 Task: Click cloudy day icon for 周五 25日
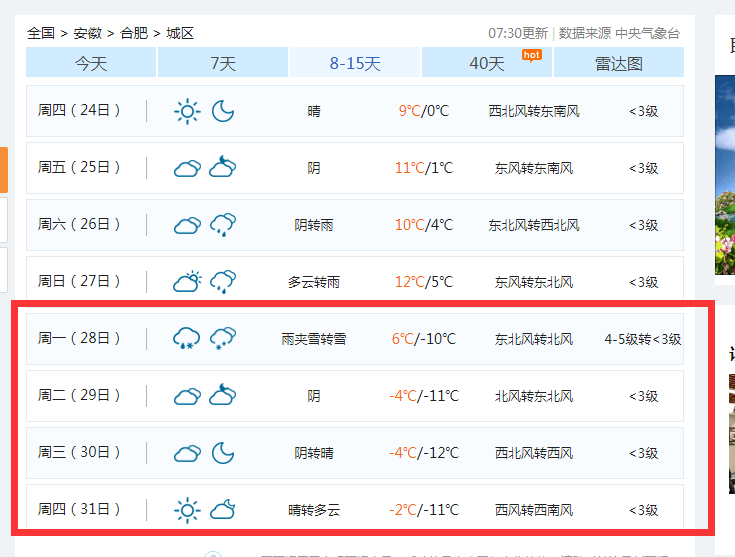188,168
